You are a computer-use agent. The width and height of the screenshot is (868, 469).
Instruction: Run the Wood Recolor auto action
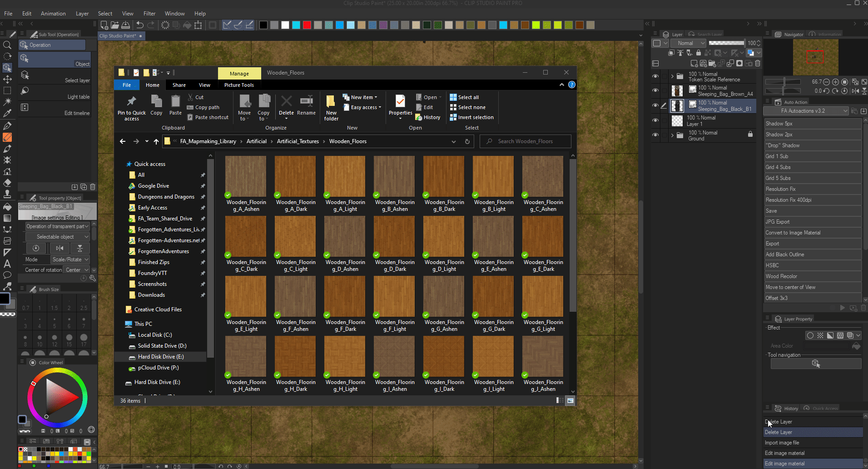pyautogui.click(x=813, y=276)
